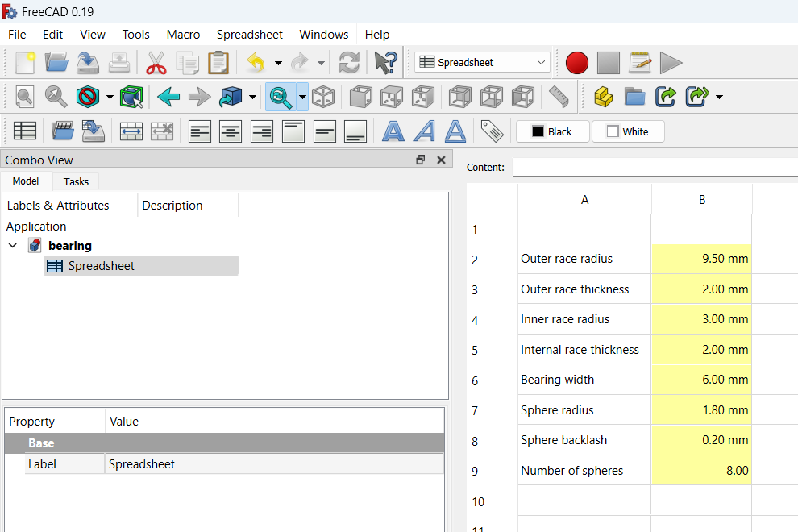
Task: Click the bounding box selection icon
Action: click(131, 97)
